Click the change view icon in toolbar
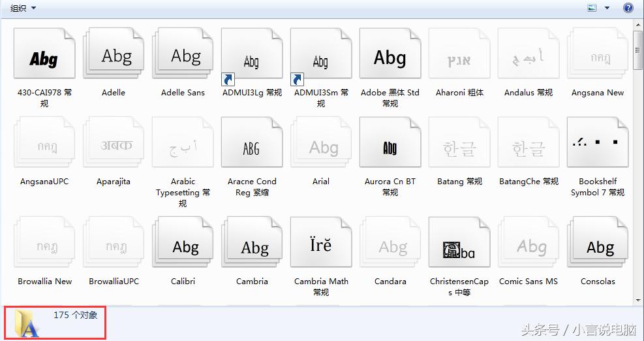Image resolution: width=644 pixels, height=341 pixels. coord(592,8)
